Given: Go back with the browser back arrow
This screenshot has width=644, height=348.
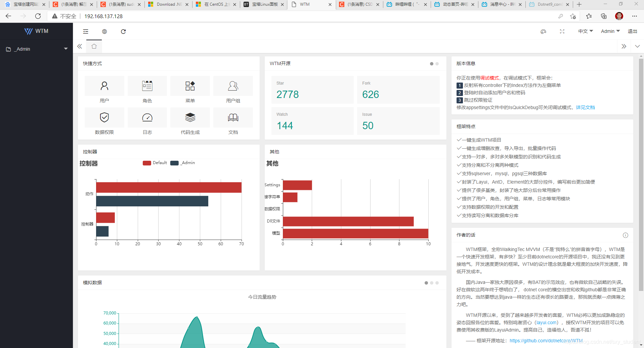Looking at the screenshot, I should click(8, 16).
